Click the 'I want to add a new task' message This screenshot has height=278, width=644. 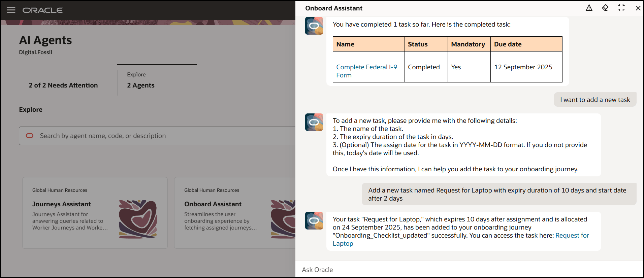click(595, 100)
